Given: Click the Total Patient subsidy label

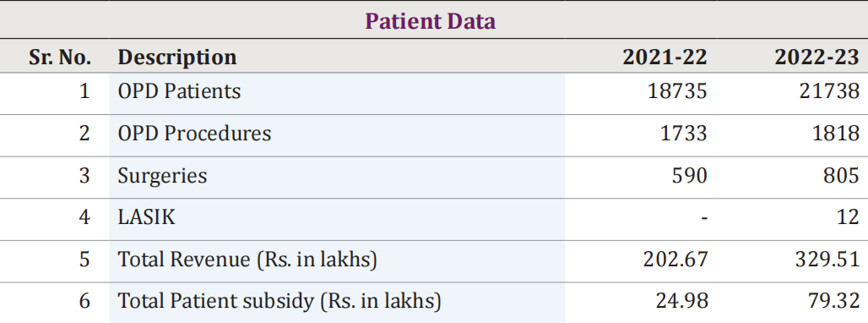Looking at the screenshot, I should [x=279, y=301].
